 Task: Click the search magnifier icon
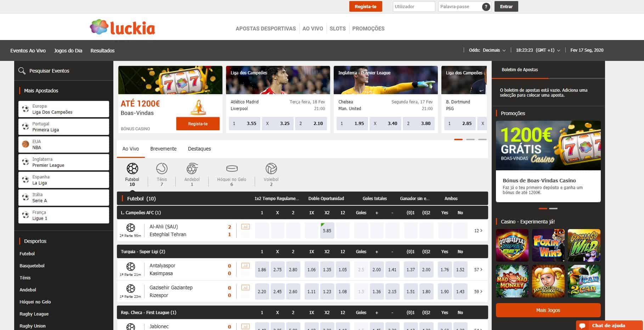coord(22,71)
